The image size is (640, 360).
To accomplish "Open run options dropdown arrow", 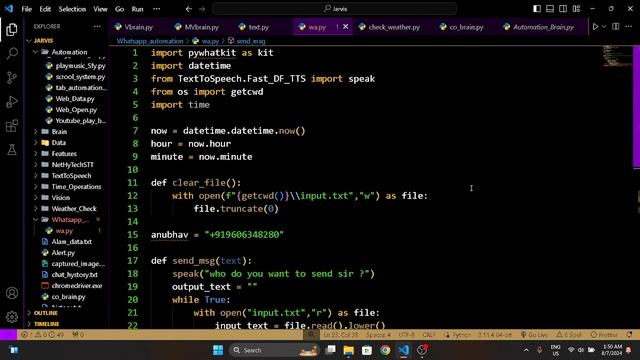I will tap(604, 27).
